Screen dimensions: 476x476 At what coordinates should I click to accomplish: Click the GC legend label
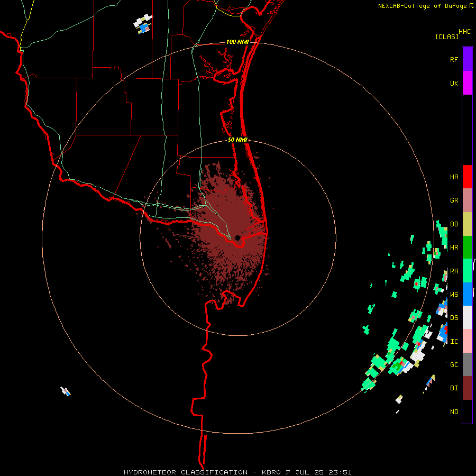point(454,365)
